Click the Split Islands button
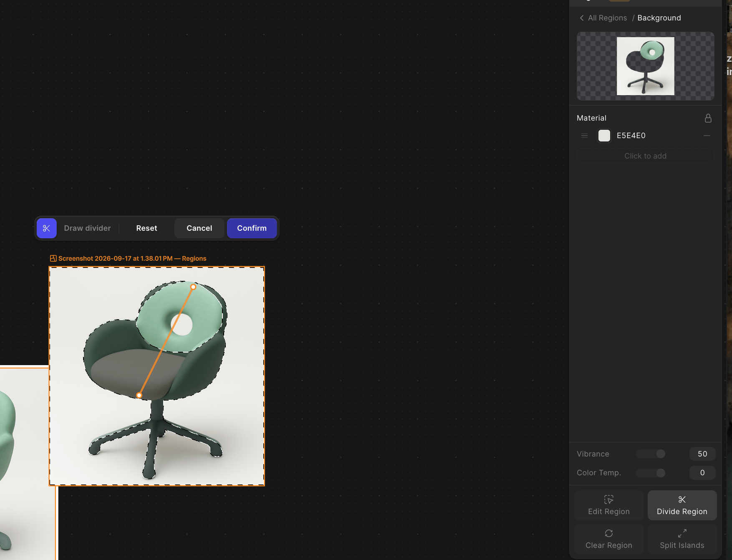 tap(682, 539)
